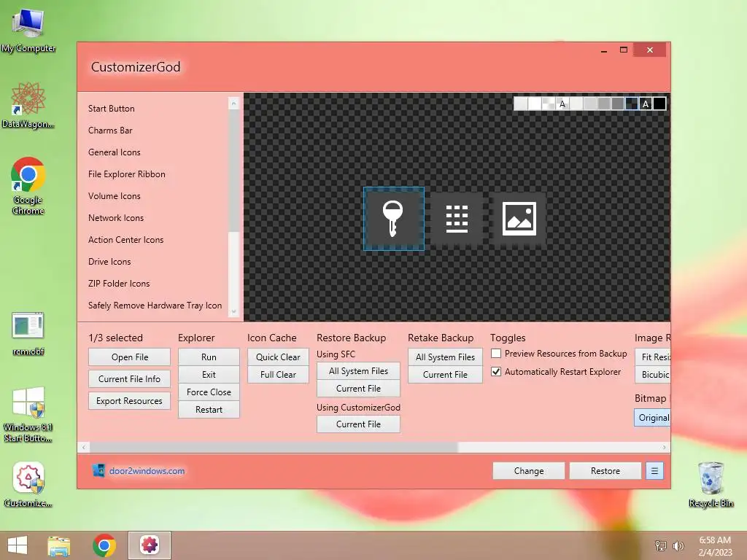Image resolution: width=747 pixels, height=560 pixels.
Task: Click horizontal scrollbar right arrow
Action: [664, 447]
